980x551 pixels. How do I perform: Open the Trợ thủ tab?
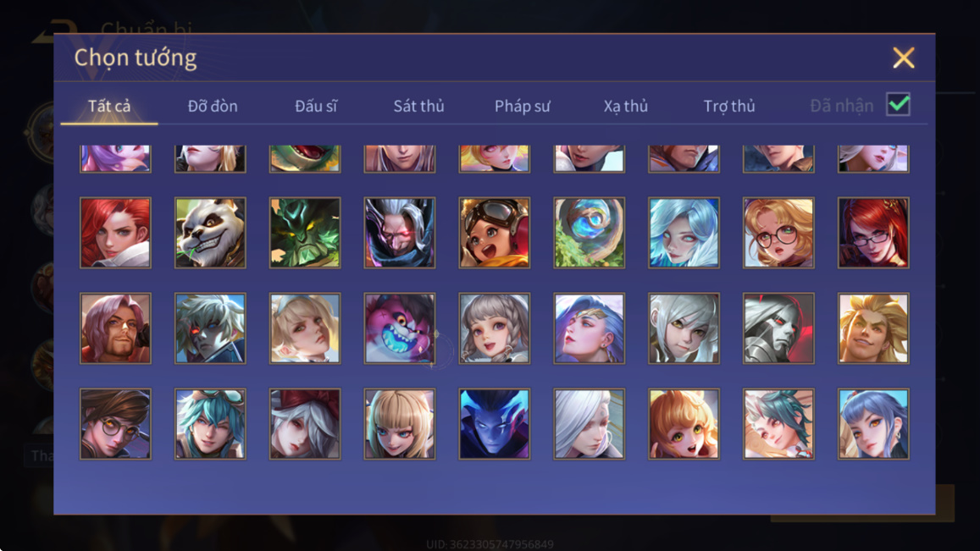click(729, 106)
